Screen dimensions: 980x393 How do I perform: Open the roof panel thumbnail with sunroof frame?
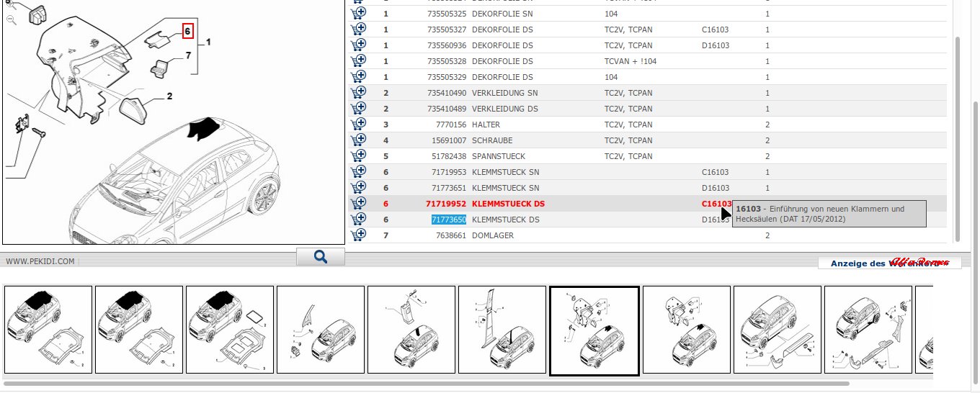[230, 330]
